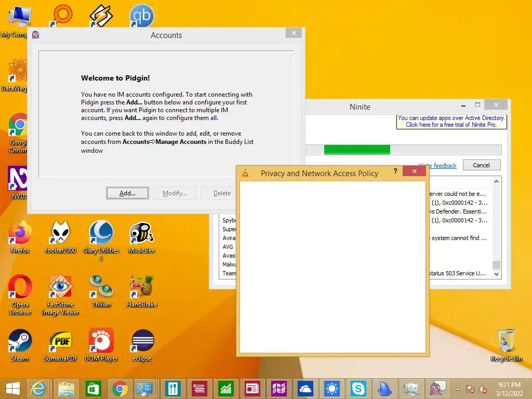
Task: Click the Pidgin icon in Accounts title bar
Action: (x=36, y=35)
